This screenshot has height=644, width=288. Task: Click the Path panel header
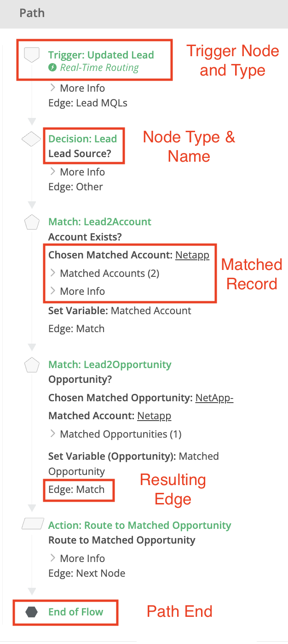[x=144, y=13]
